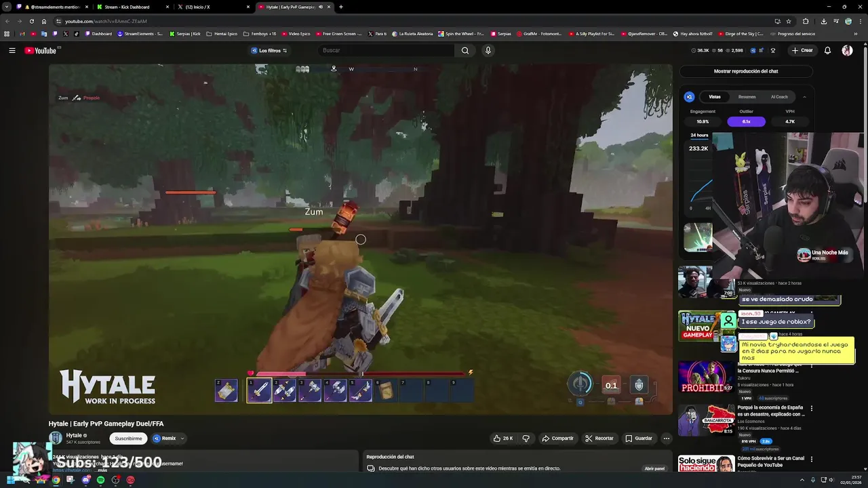
Task: Switch to the Vistas tab
Action: pos(715,97)
